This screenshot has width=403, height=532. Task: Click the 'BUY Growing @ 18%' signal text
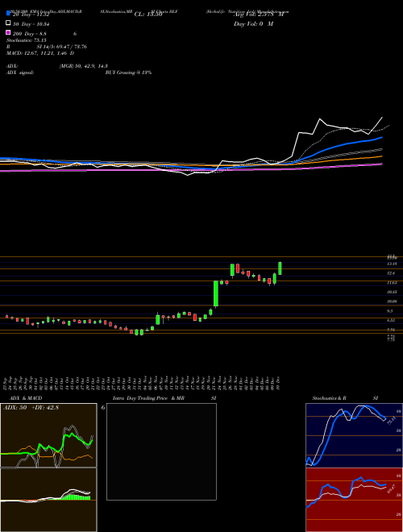pos(128,73)
